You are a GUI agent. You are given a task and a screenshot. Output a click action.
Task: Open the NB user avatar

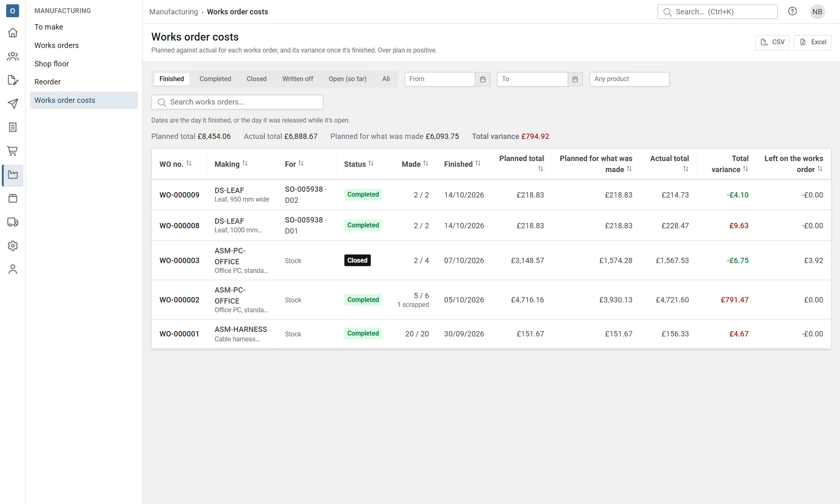tap(817, 11)
